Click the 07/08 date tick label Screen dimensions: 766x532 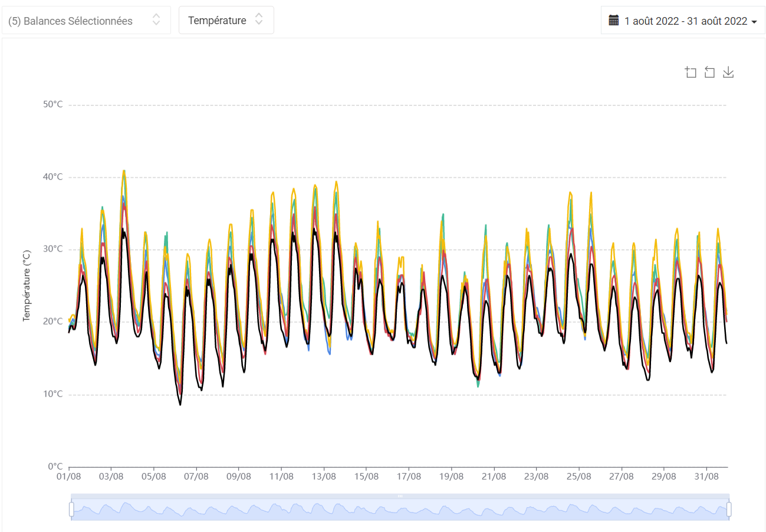coord(196,477)
